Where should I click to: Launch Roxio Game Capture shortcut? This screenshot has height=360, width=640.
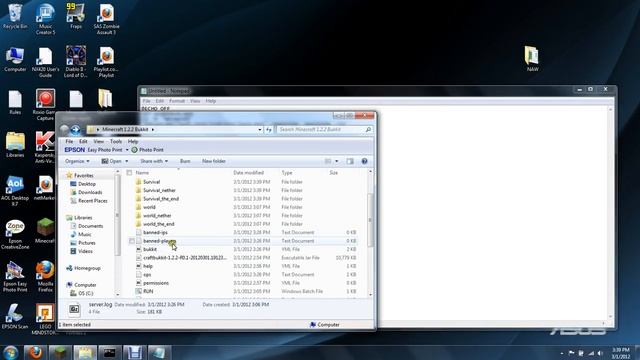coord(45,104)
